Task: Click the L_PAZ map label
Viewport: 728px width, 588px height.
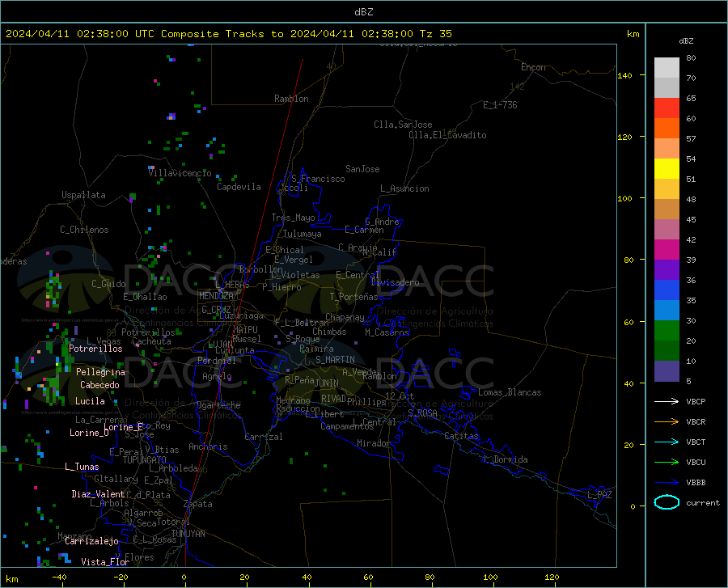Action: pos(599,495)
